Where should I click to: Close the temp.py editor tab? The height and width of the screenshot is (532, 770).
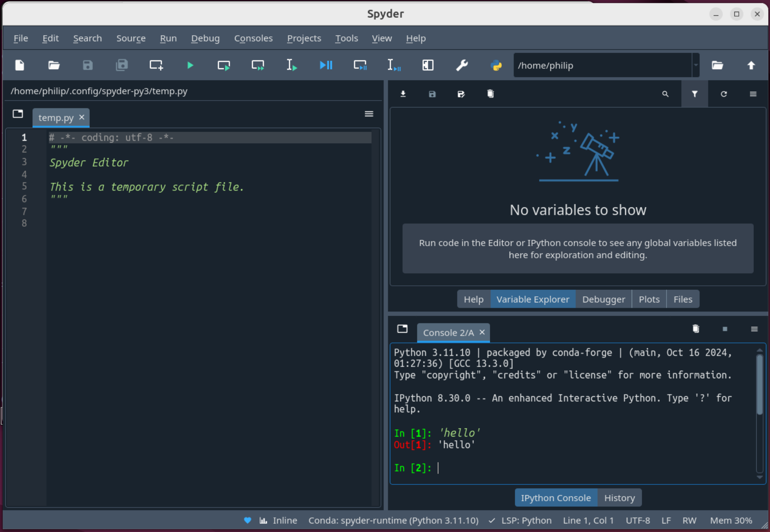click(x=82, y=117)
